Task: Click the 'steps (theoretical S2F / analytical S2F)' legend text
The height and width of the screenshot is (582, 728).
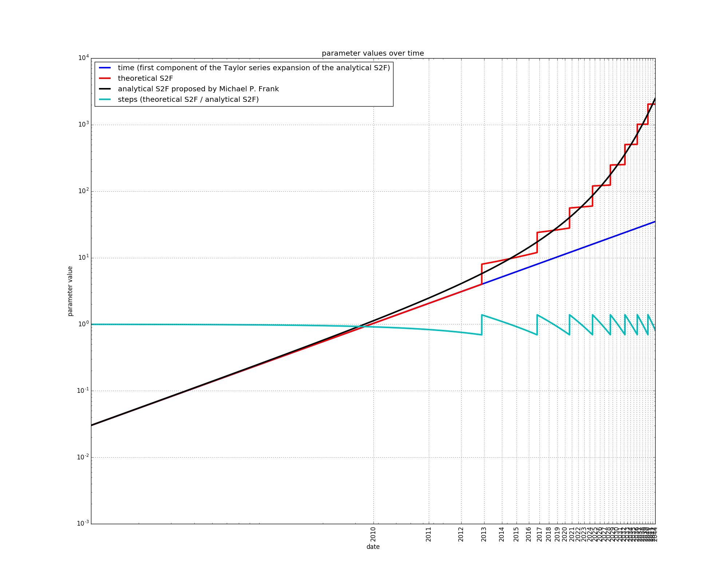Action: (188, 100)
